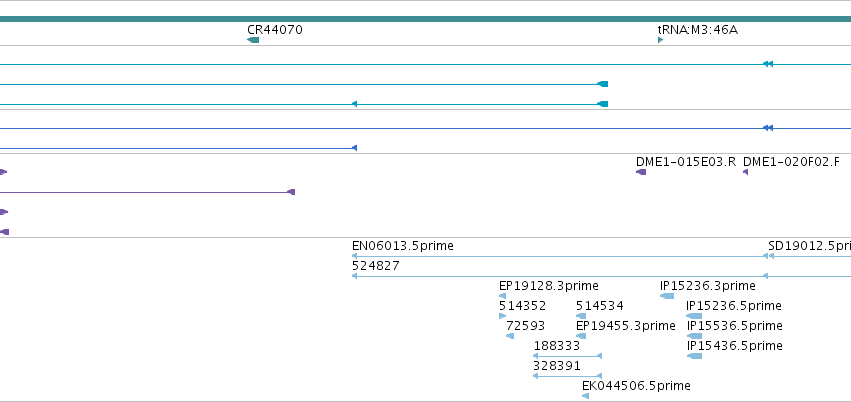Select the CR44070 gene arrow glyph
Screen dimensions: 851x402
253,40
